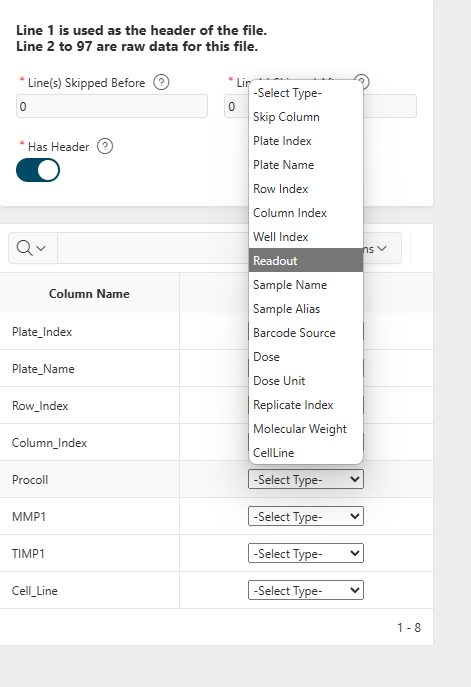Select Skip Column option
Viewport: 471px width, 687px height.
306,117
